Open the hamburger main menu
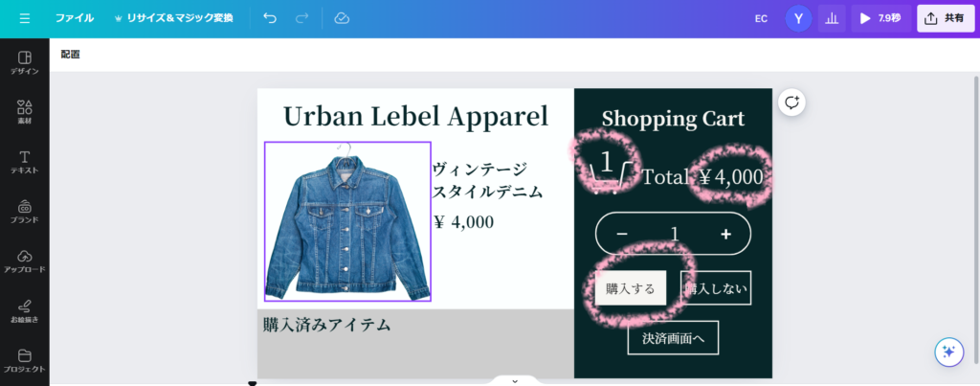The height and width of the screenshot is (386, 980). click(24, 18)
